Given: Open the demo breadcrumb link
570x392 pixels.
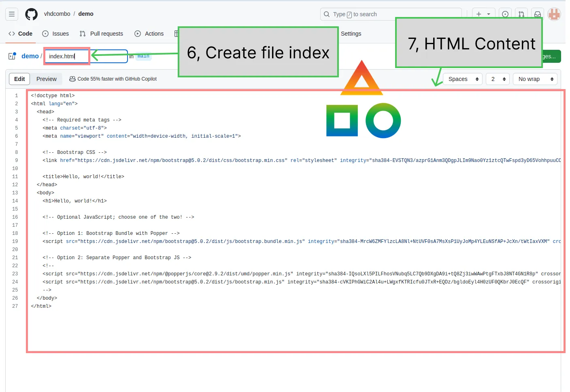Looking at the screenshot, I should 30,56.
